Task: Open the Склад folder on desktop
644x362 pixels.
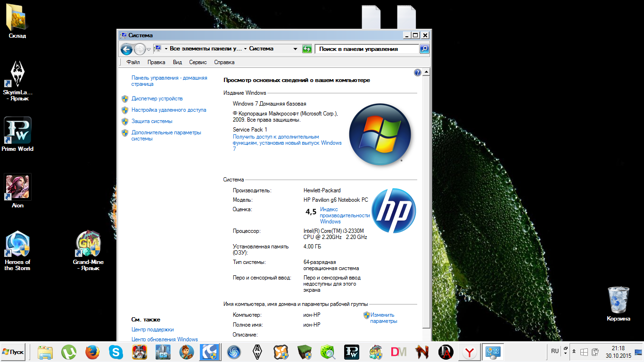Action: 17,22
